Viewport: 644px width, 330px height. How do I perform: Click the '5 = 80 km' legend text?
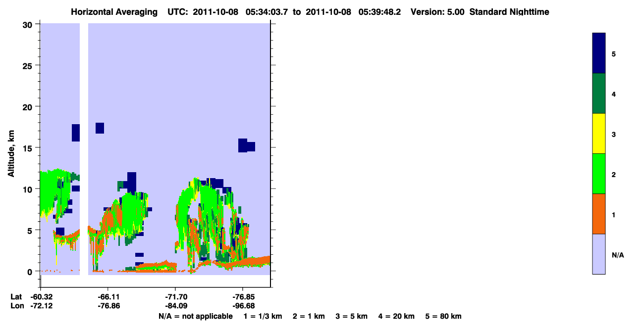[x=443, y=316]
